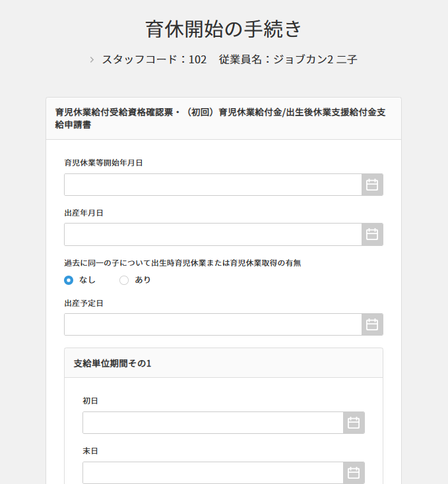Focus the 育児休業等開始年月日 text input
The image size is (448, 484).
tap(212, 185)
